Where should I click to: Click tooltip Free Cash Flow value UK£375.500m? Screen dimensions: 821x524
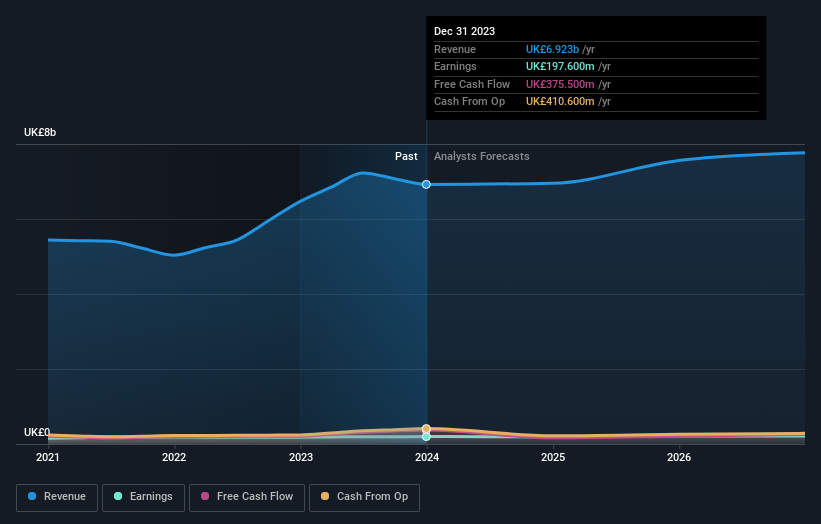[560, 84]
